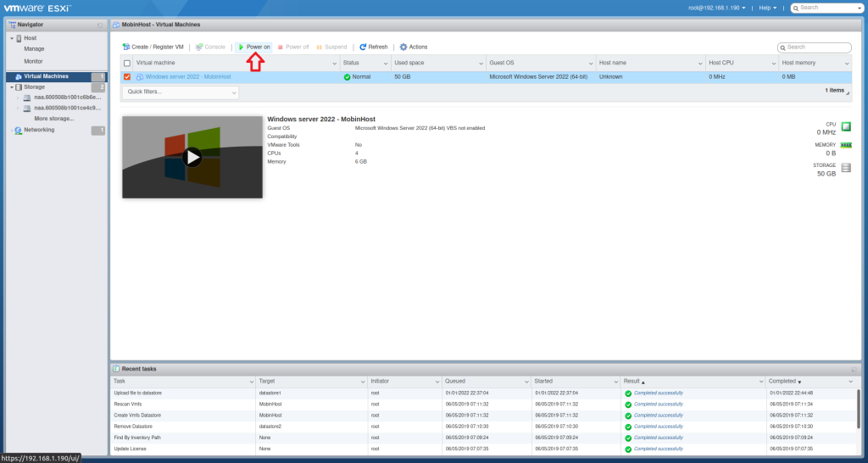
Task: Select the naa.600508b1001ce4c9 datastore
Action: (68, 108)
